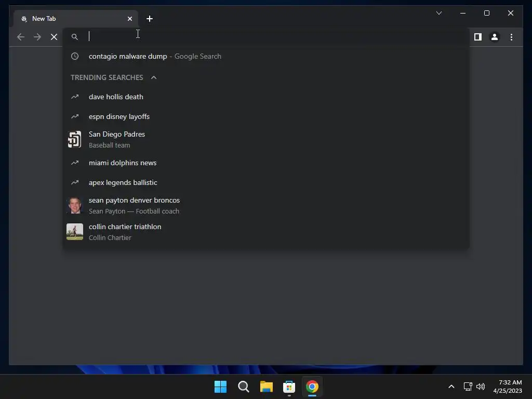Open the profile avatar menu

495,37
